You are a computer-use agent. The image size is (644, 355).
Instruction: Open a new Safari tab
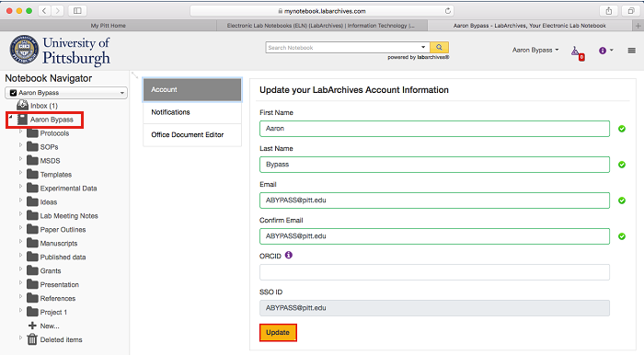click(638, 26)
